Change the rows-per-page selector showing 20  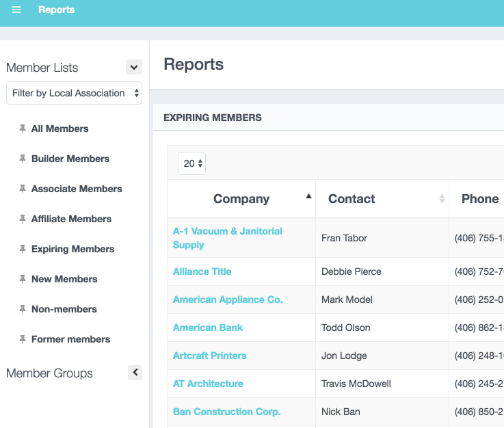tap(192, 163)
